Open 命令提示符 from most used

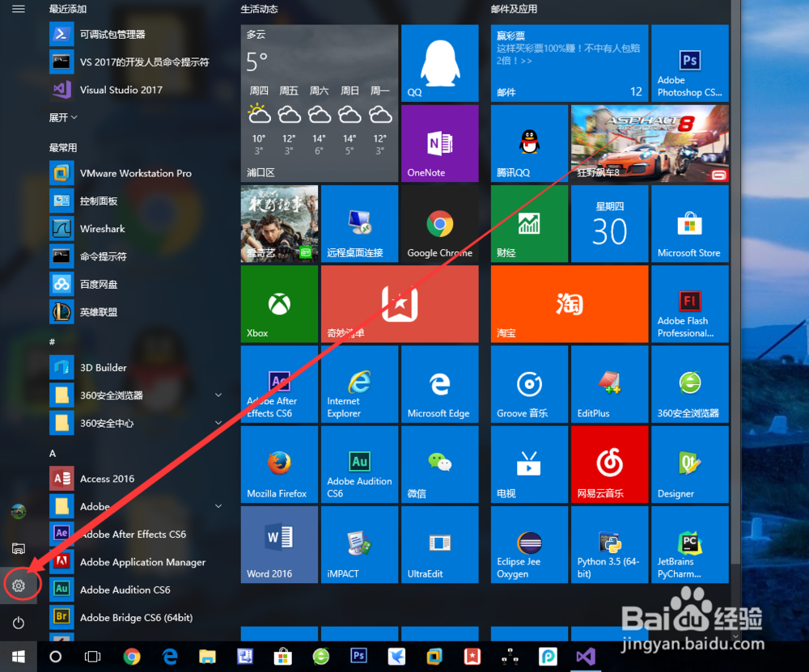135,256
